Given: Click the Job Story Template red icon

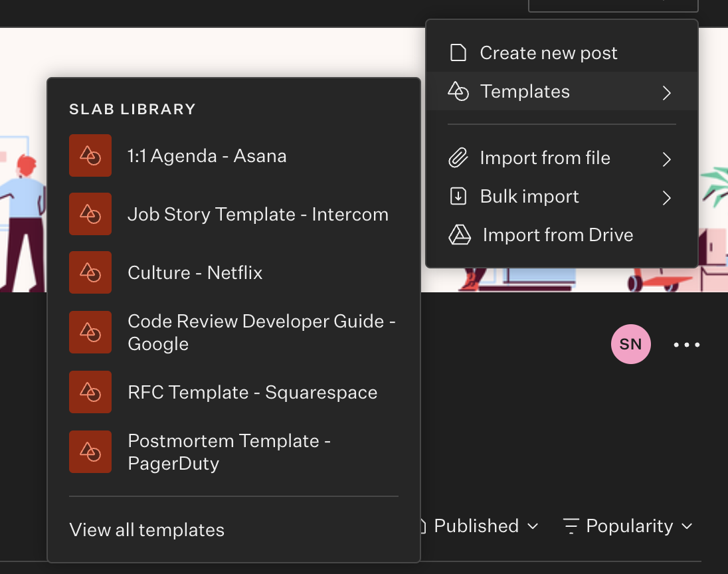Looking at the screenshot, I should (x=90, y=214).
